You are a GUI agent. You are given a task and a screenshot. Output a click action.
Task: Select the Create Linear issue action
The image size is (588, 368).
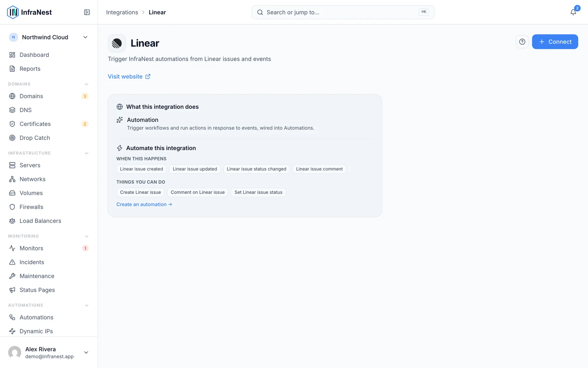(140, 192)
